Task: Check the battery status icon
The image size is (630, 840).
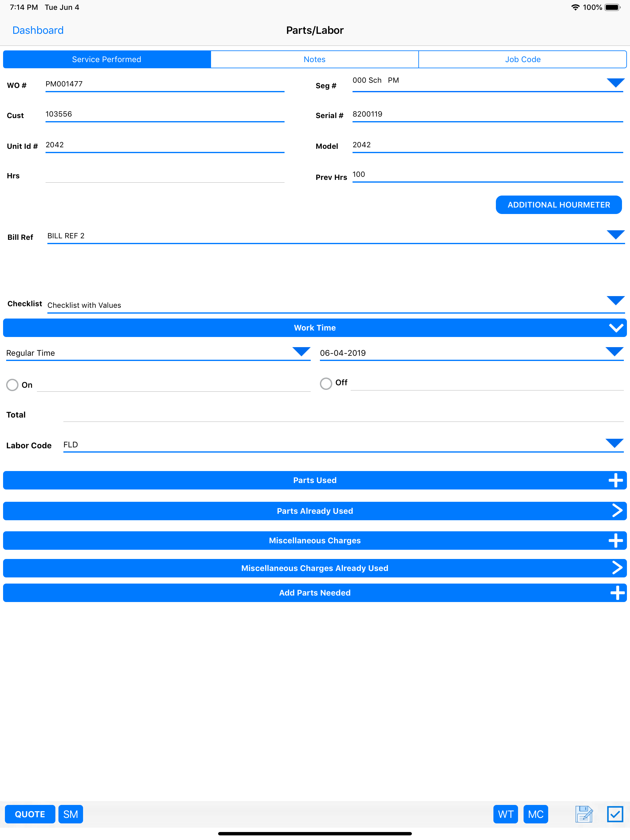Action: pyautogui.click(x=612, y=7)
